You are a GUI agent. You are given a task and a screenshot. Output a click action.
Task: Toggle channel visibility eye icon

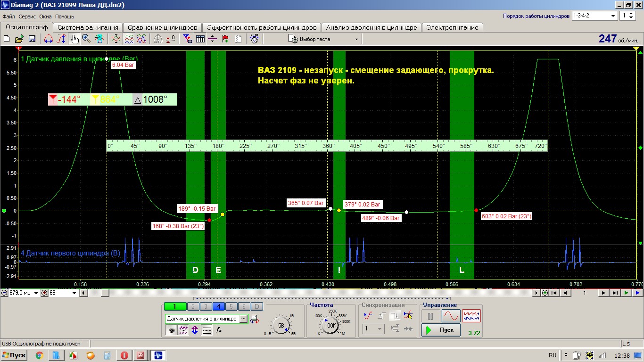pyautogui.click(x=171, y=330)
